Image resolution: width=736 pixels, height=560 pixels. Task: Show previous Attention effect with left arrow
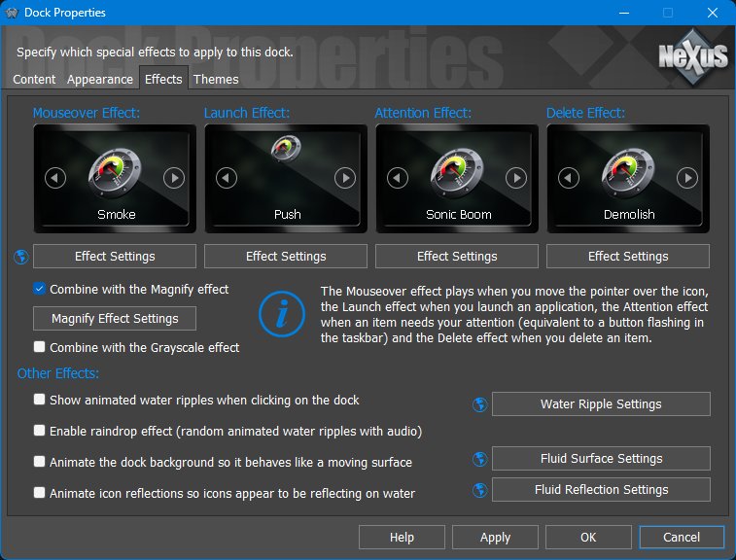[398, 178]
